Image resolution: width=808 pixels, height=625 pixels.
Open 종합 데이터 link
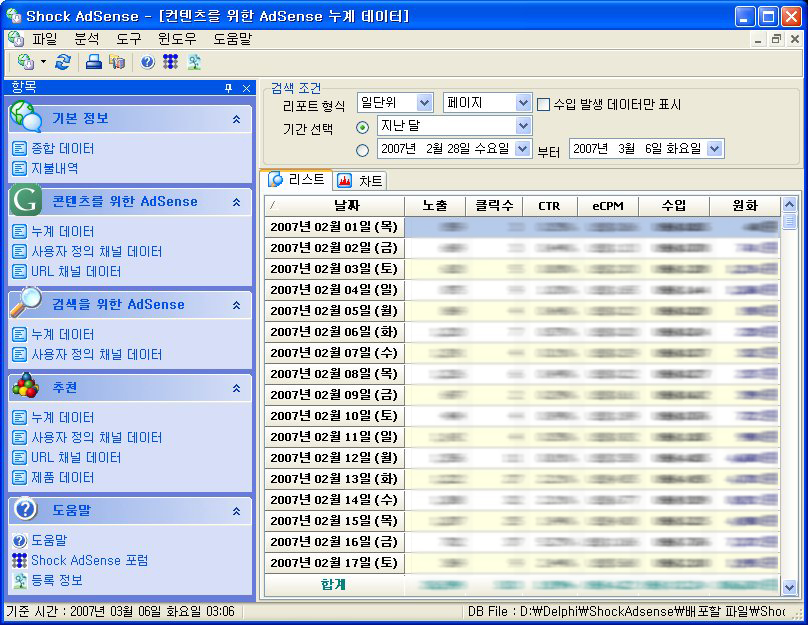tap(63, 149)
